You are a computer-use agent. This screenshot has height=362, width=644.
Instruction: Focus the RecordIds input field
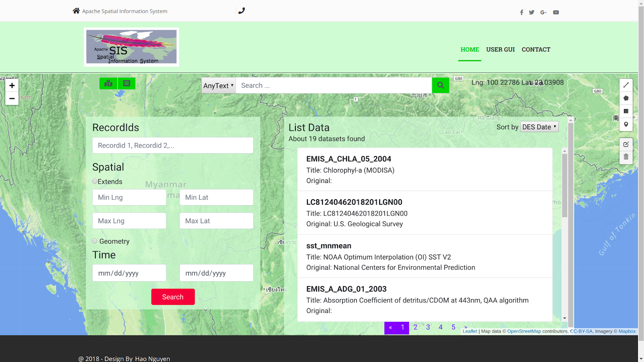[x=173, y=145]
